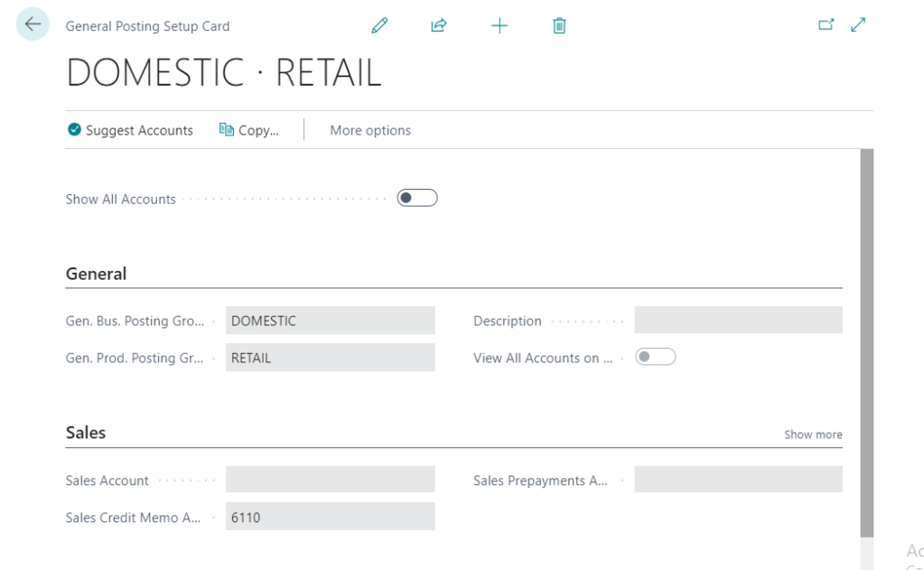The image size is (924, 570).
Task: Open More options menu
Action: click(370, 130)
